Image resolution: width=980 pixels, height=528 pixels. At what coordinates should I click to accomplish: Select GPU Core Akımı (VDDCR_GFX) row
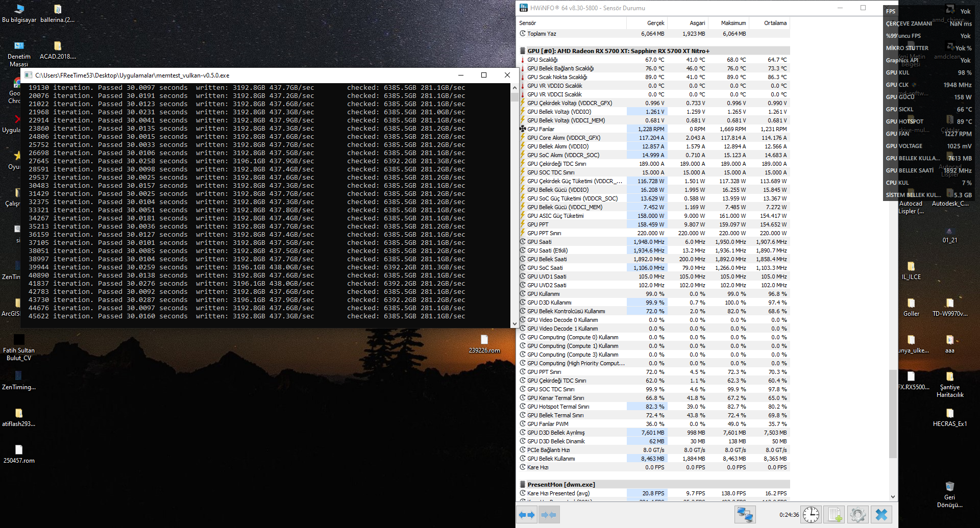654,138
